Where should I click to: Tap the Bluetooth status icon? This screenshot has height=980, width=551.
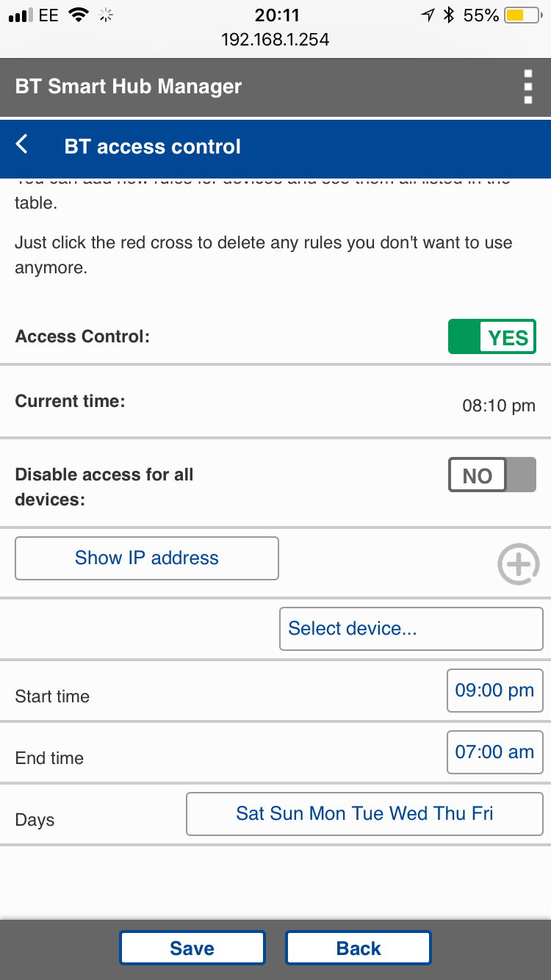coord(450,15)
